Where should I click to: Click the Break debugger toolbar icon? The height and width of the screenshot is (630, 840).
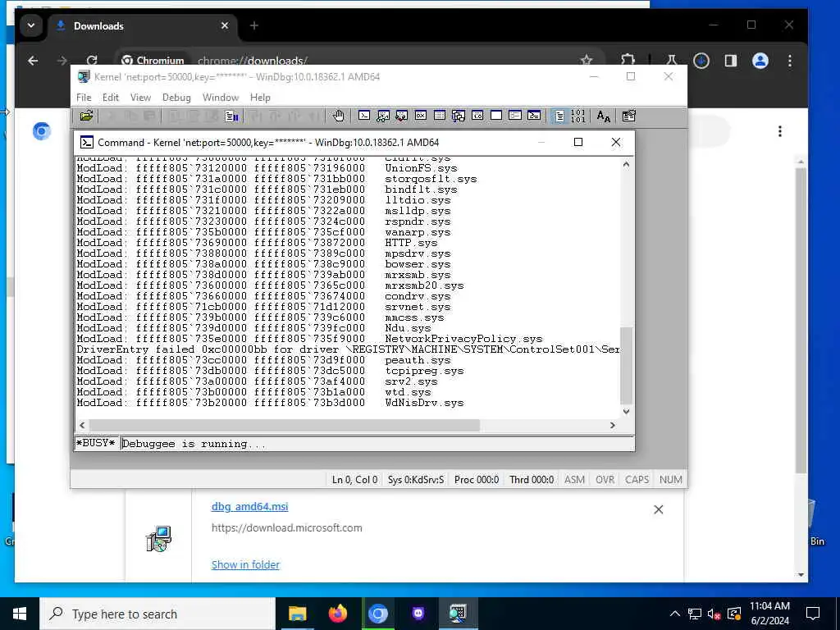click(231, 116)
